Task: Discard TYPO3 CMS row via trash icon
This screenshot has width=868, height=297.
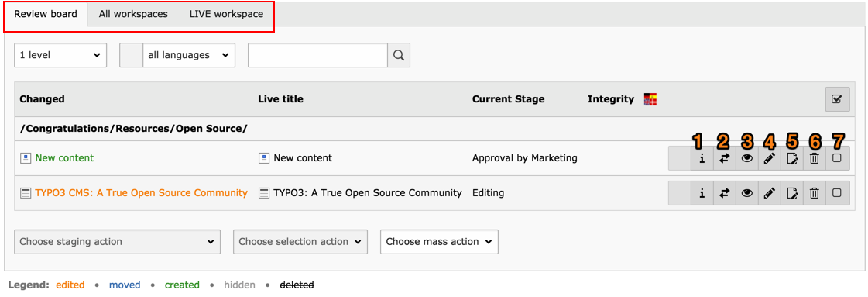Action: pos(815,193)
